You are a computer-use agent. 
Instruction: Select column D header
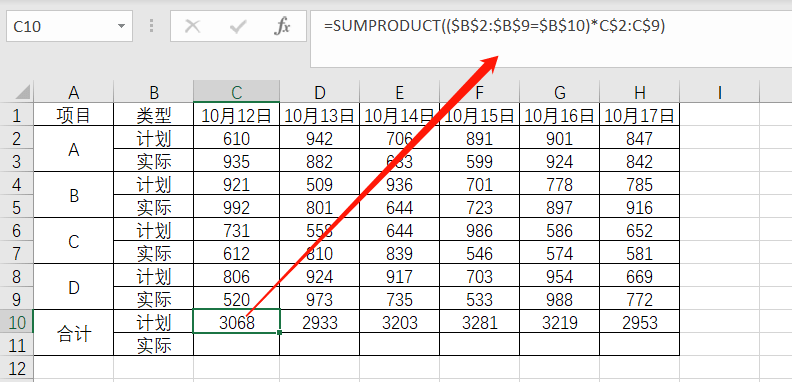click(x=319, y=92)
